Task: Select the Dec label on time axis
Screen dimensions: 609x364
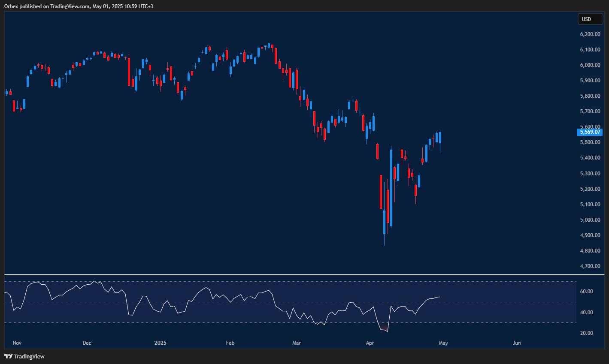Action: 87,343
